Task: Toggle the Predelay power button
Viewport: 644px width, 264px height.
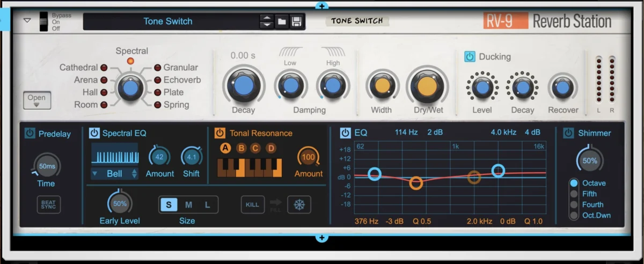Action: (30, 134)
